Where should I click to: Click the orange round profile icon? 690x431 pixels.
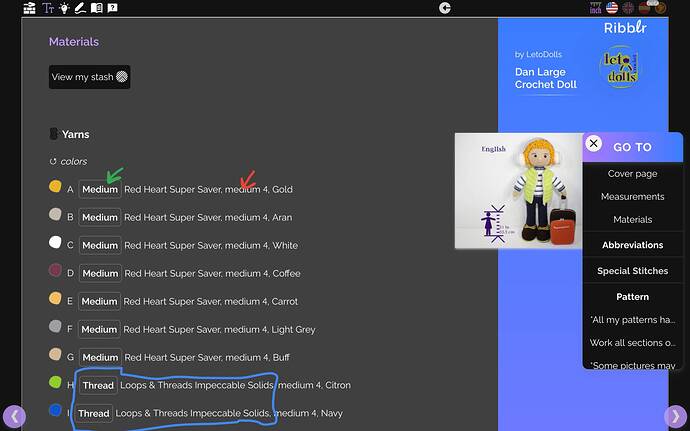pyautogui.click(x=661, y=8)
